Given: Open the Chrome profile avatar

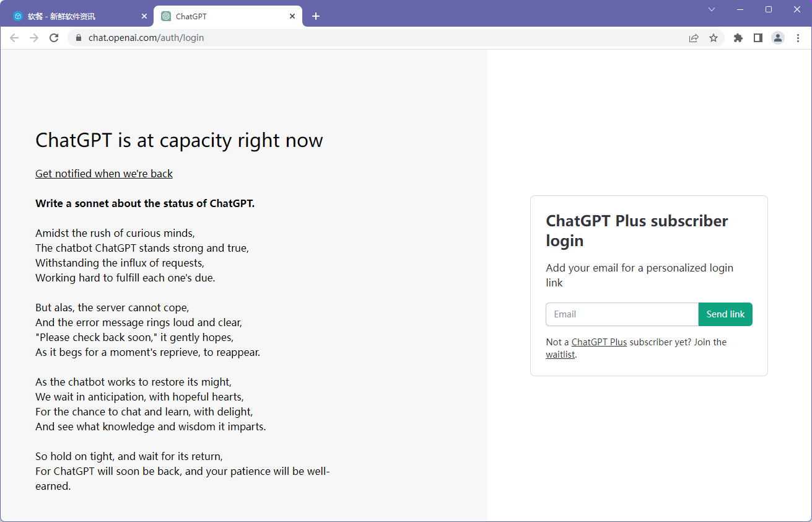Looking at the screenshot, I should (x=778, y=38).
